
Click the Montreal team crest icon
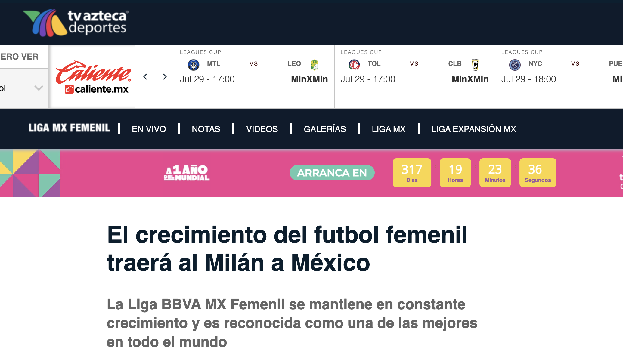click(x=193, y=64)
